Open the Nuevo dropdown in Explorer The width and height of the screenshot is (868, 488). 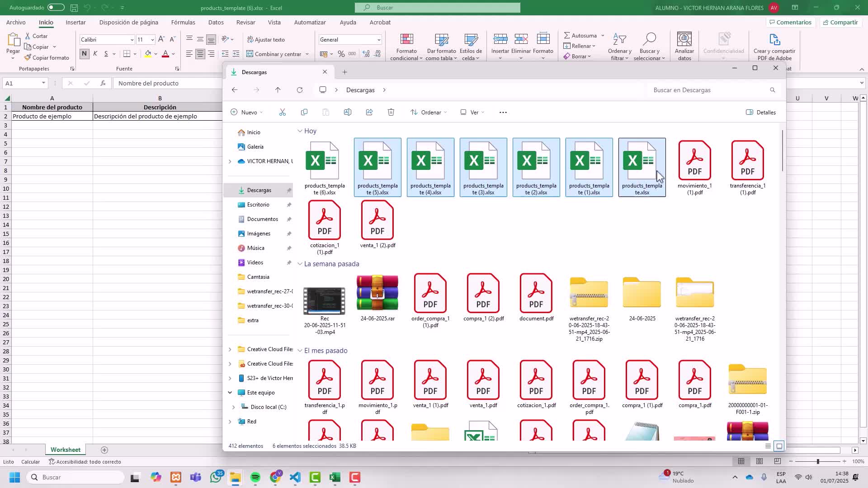click(247, 113)
